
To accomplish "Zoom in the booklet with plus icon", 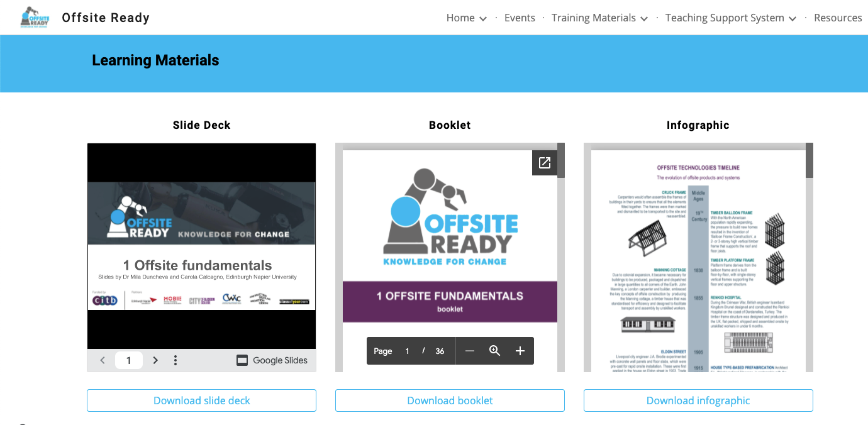I will 520,351.
